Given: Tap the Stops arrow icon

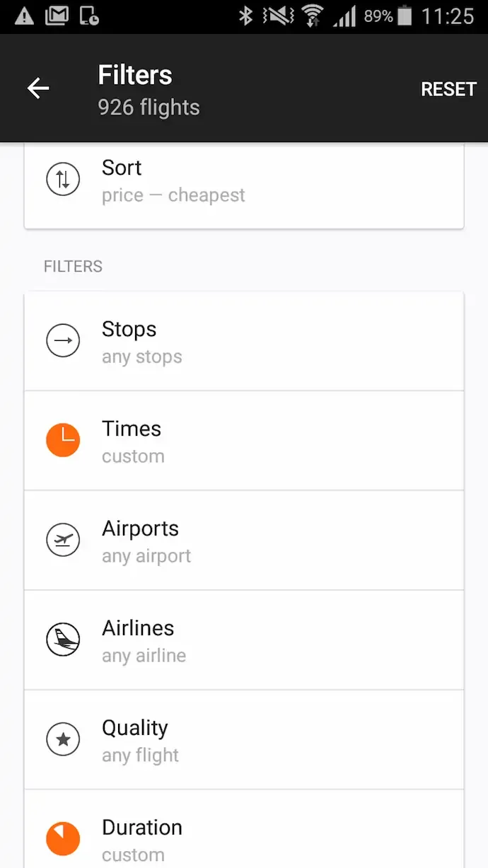Looking at the screenshot, I should coord(63,341).
